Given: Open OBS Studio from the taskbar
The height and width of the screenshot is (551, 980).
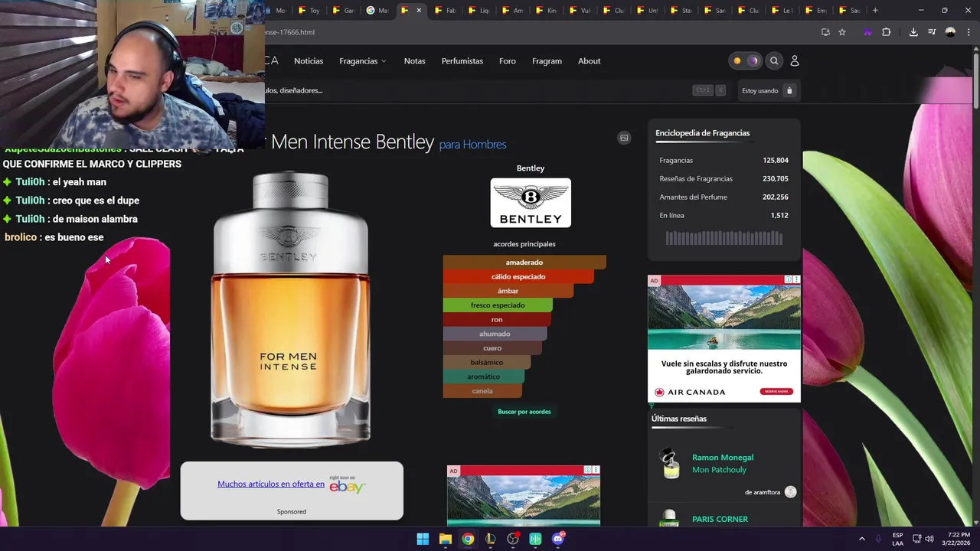Looking at the screenshot, I should coord(513,539).
